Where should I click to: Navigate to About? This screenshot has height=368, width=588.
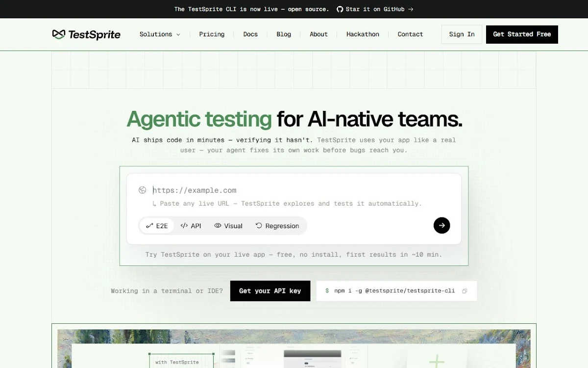click(x=318, y=34)
